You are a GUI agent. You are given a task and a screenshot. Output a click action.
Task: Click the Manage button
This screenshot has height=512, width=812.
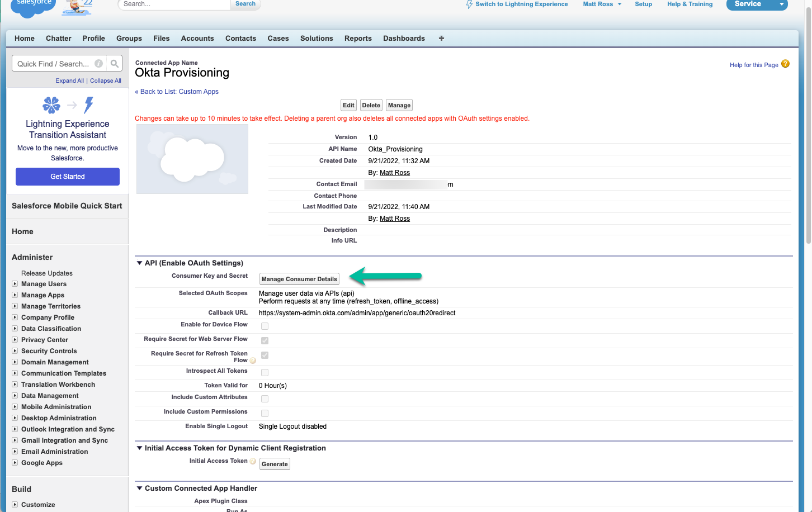(x=399, y=105)
